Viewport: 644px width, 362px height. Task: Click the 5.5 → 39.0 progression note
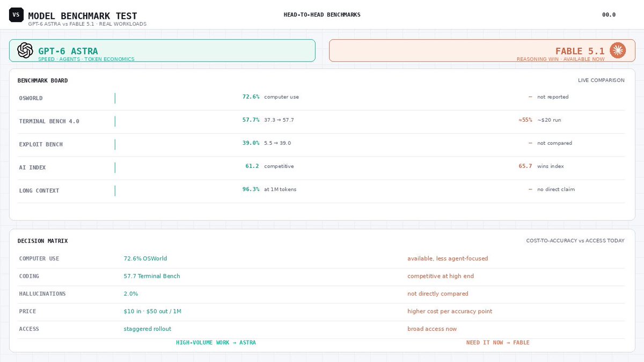coord(277,143)
